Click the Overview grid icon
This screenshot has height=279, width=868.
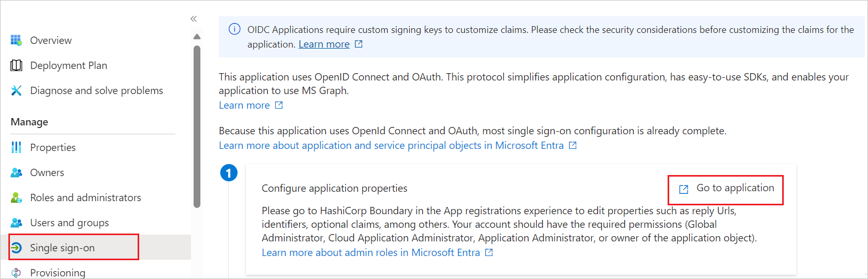pos(16,40)
